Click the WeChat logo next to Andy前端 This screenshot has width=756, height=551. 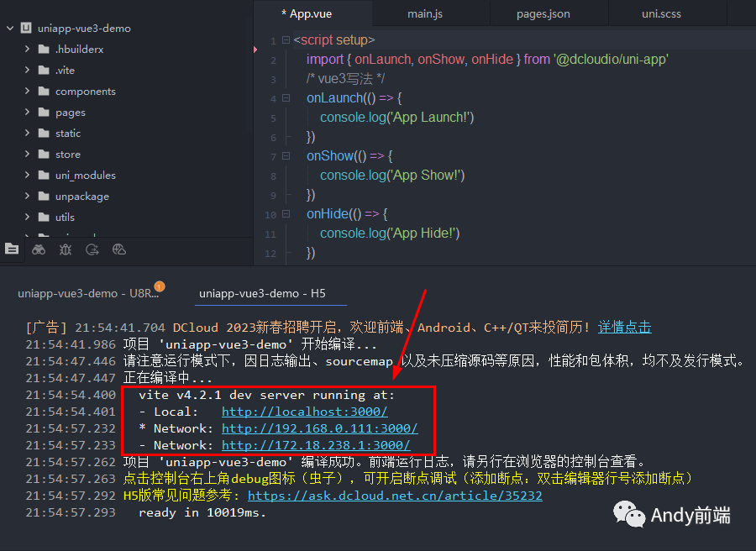[631, 515]
